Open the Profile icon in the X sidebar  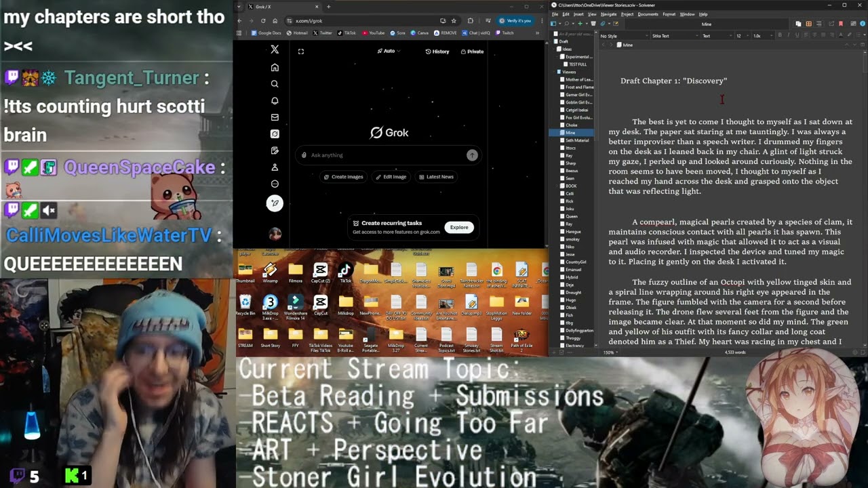pos(275,167)
